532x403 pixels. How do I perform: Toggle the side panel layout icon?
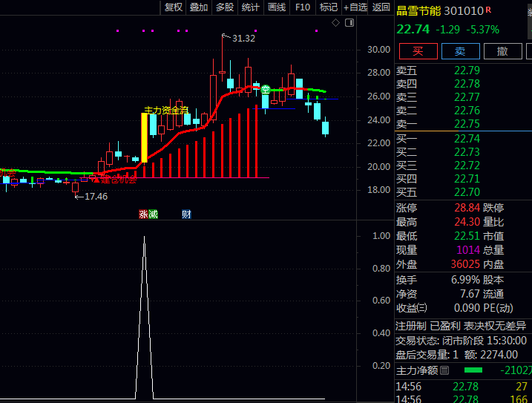pos(349,23)
